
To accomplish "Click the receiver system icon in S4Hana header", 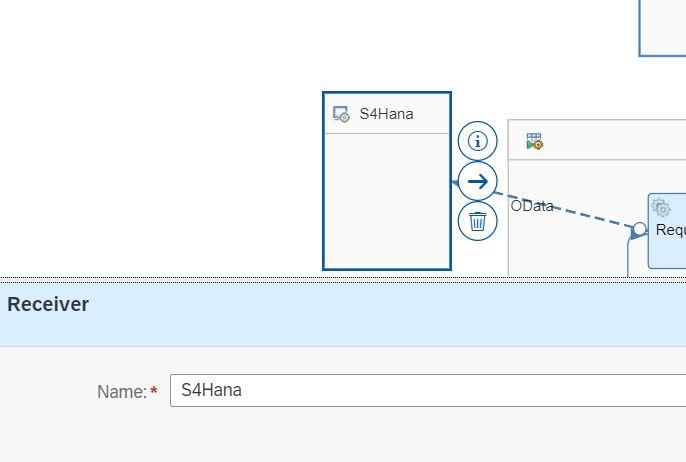I will click(341, 114).
